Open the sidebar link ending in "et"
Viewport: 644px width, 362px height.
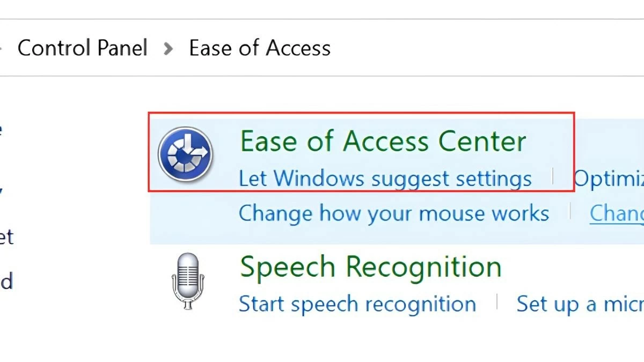[5, 237]
